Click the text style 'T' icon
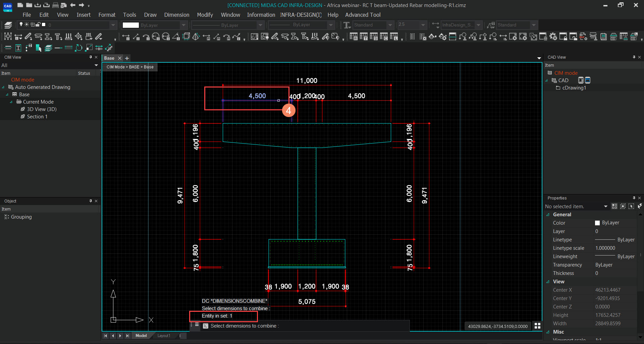 tap(347, 25)
